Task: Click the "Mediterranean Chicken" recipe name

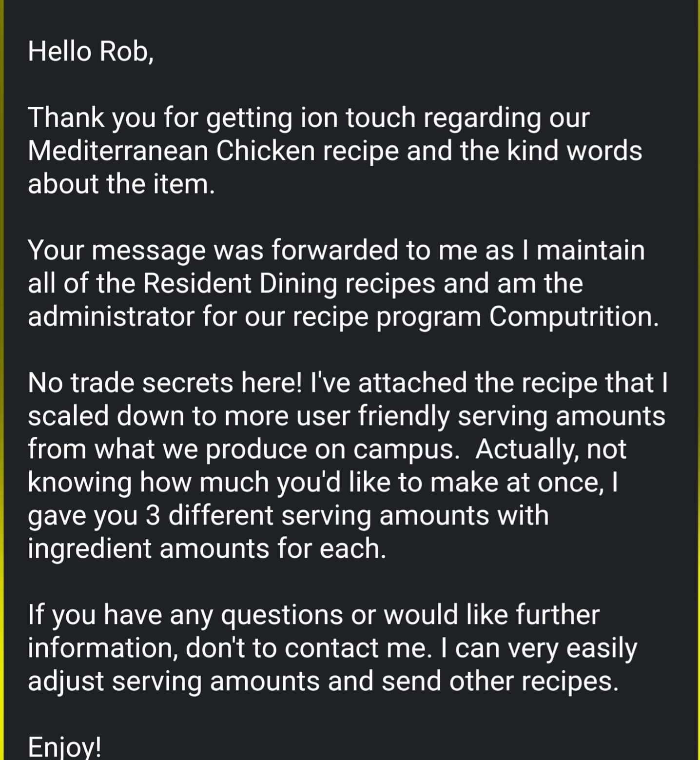Action: [172, 151]
